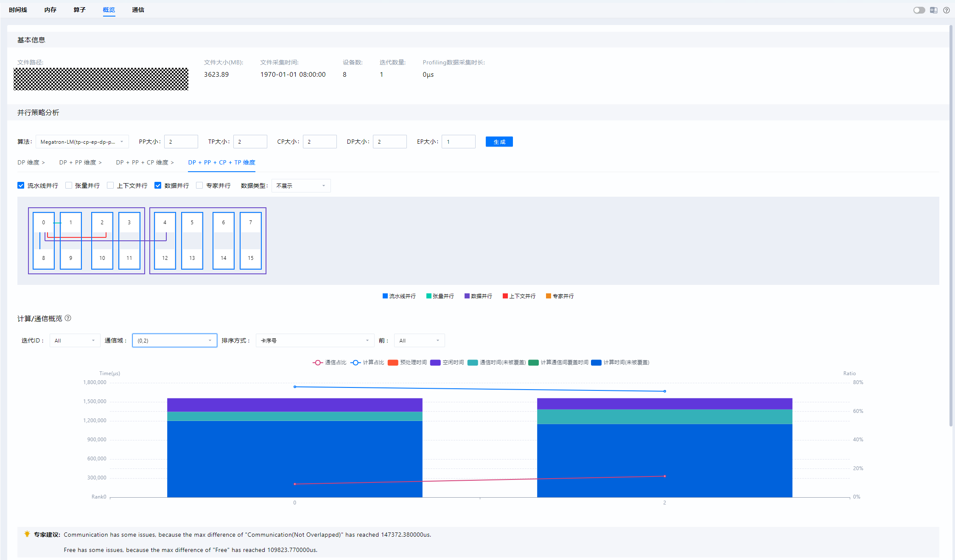Toggle the 通信占比 legend marker

pos(317,362)
